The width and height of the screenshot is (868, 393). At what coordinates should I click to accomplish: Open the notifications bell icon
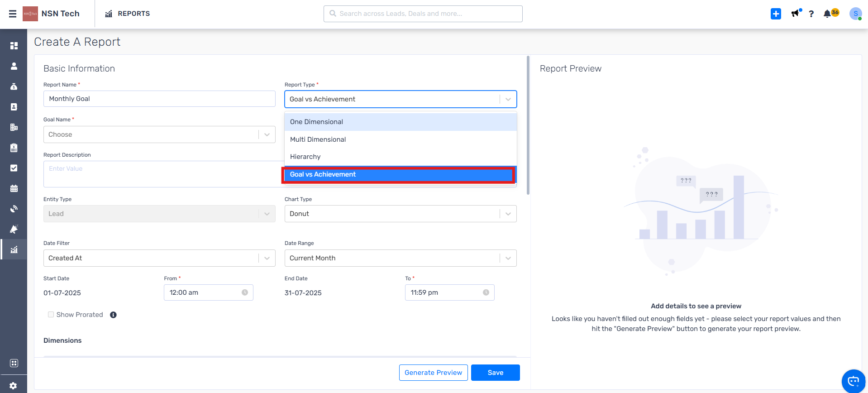click(827, 14)
